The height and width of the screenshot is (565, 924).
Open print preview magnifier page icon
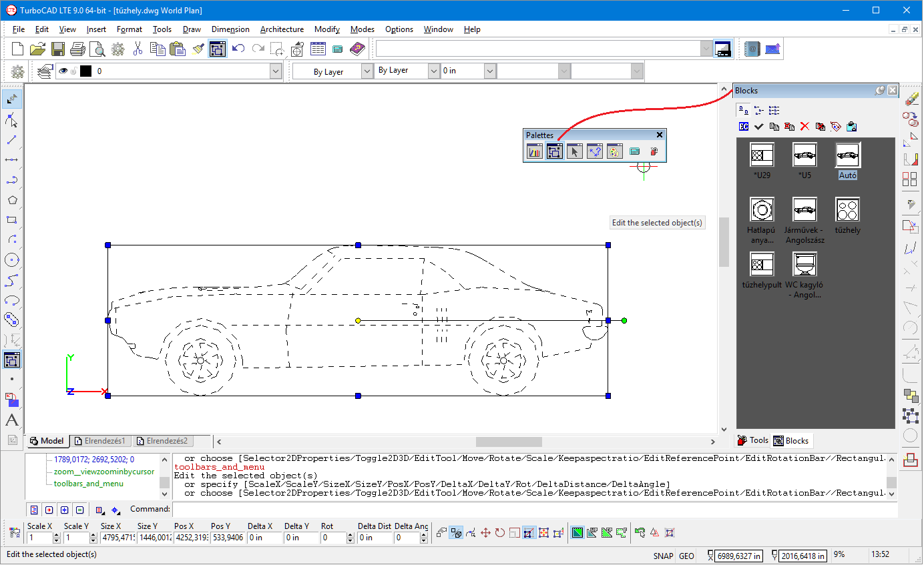click(97, 49)
